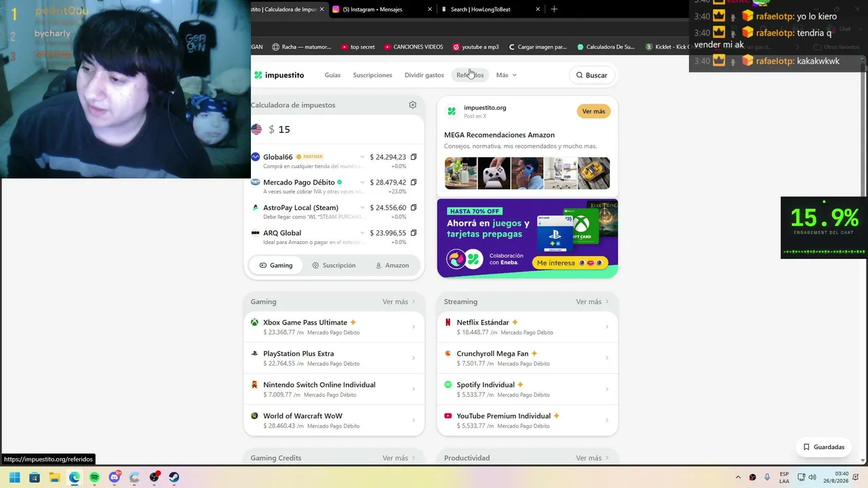Expand the Mercado Pago Débito row
Image resolution: width=868 pixels, height=488 pixels.
point(362,182)
